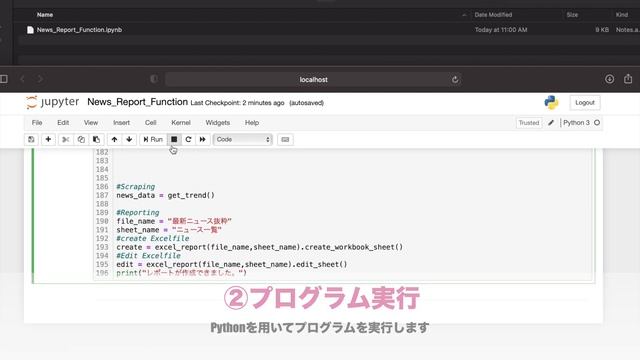
Task: Click the privacy shield icon near address bar
Action: [x=154, y=79]
